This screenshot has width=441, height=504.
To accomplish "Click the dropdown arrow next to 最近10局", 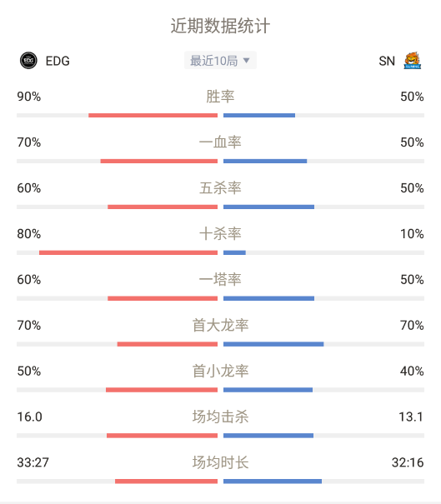I will 247,61.
